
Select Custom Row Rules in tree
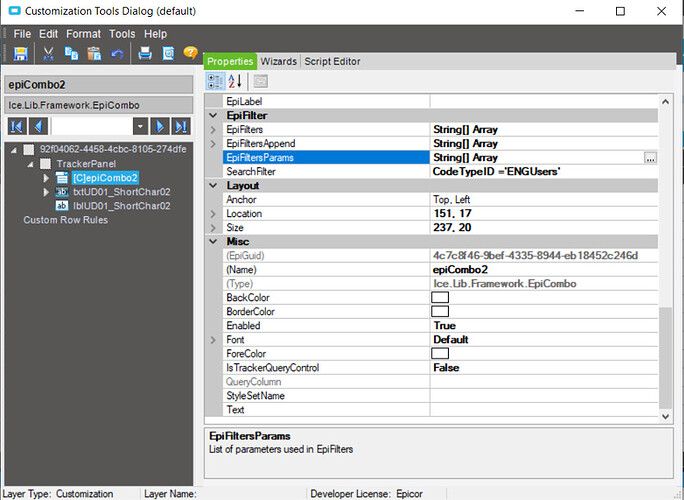pyautogui.click(x=65, y=220)
